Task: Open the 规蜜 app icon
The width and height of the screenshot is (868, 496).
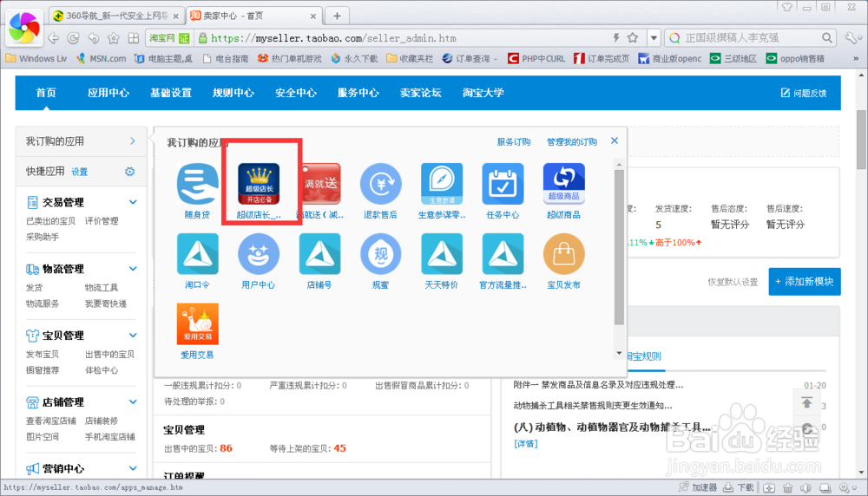Action: [381, 254]
